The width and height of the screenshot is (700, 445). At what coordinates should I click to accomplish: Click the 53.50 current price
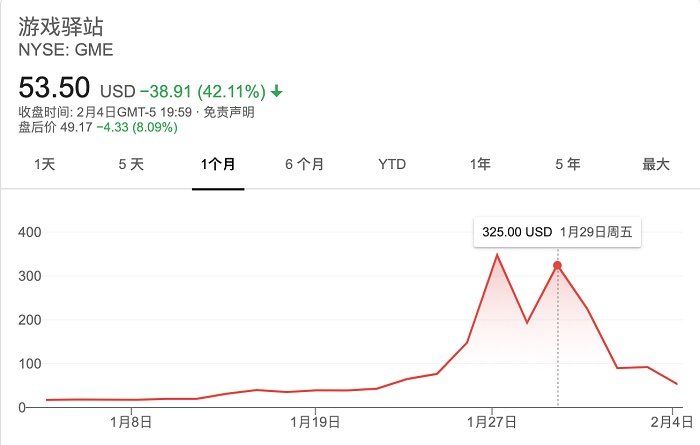(x=54, y=87)
